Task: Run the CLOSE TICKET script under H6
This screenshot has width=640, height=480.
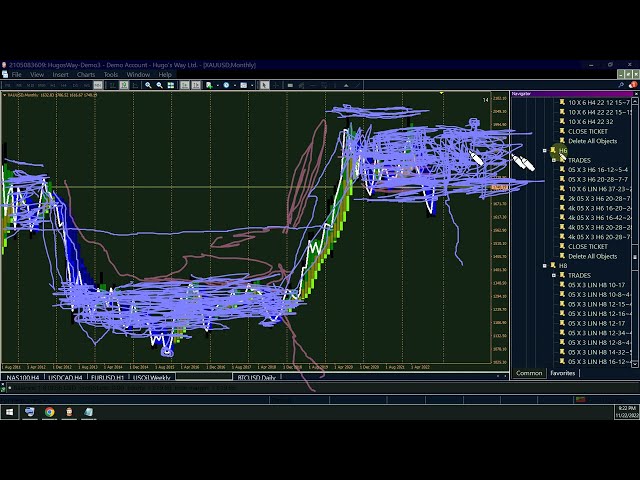Action: (587, 246)
